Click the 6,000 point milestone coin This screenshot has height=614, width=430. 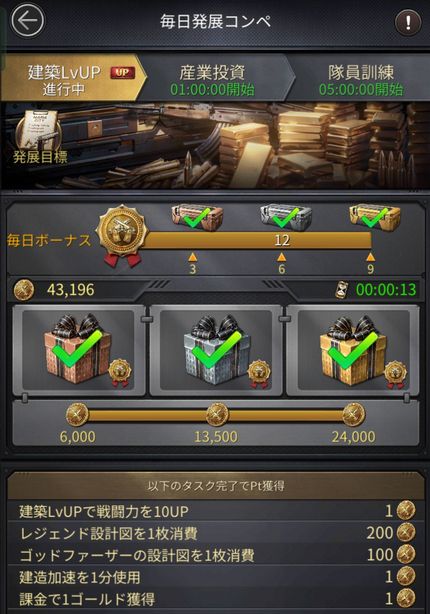pyautogui.click(x=77, y=415)
